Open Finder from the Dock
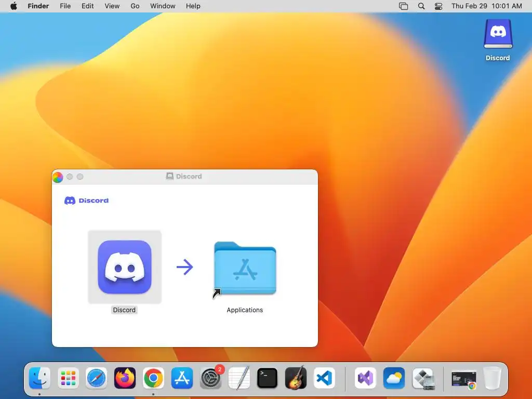 39,378
